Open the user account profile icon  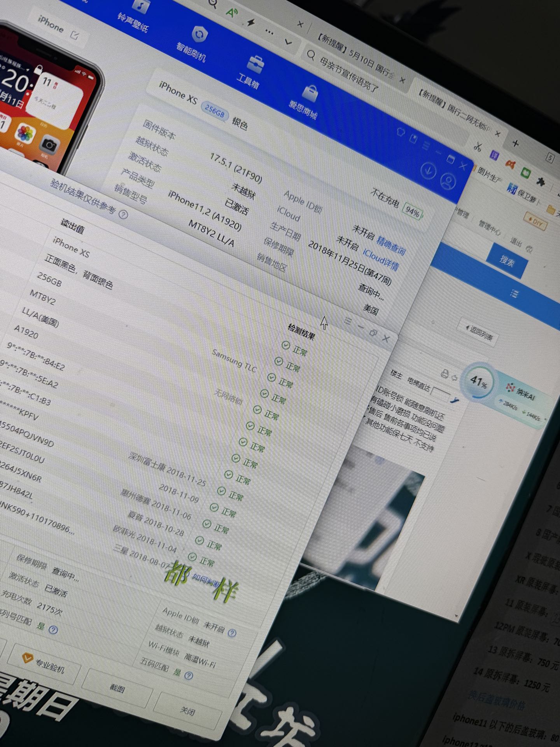point(448,181)
